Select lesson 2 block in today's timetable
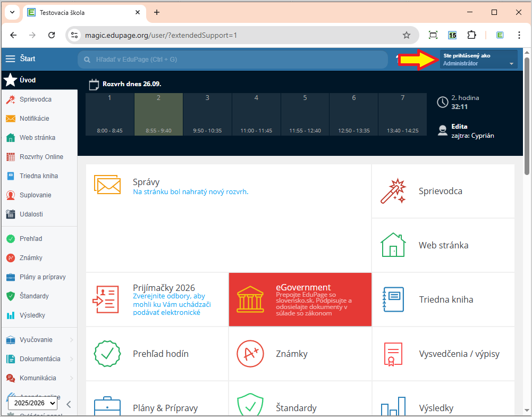The image size is (532, 417). pyautogui.click(x=158, y=114)
